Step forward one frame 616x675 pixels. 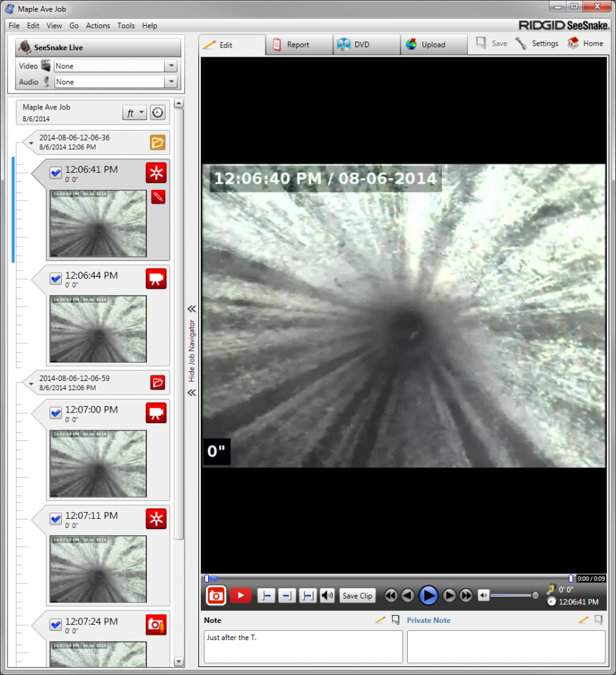tap(449, 596)
